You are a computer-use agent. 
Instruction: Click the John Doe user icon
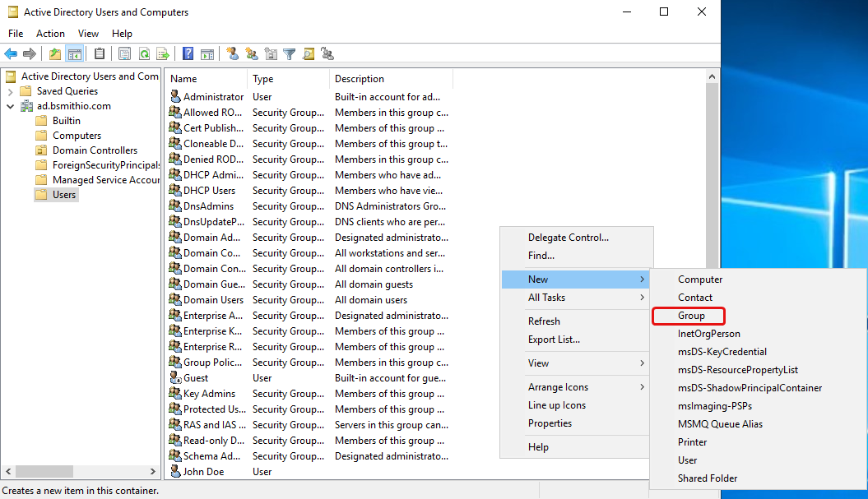(175, 471)
